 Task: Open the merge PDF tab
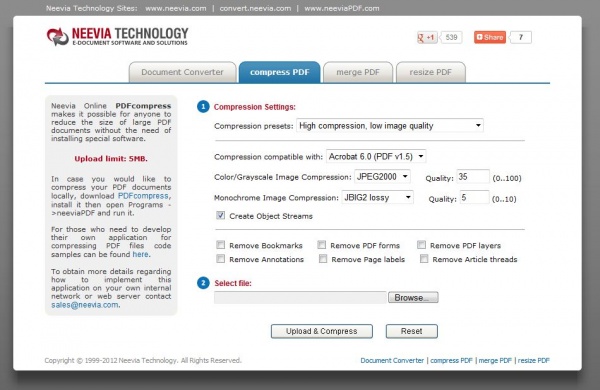click(358, 72)
